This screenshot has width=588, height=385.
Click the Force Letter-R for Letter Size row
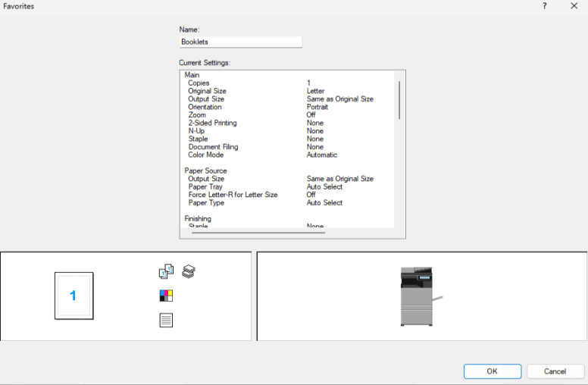pos(233,195)
